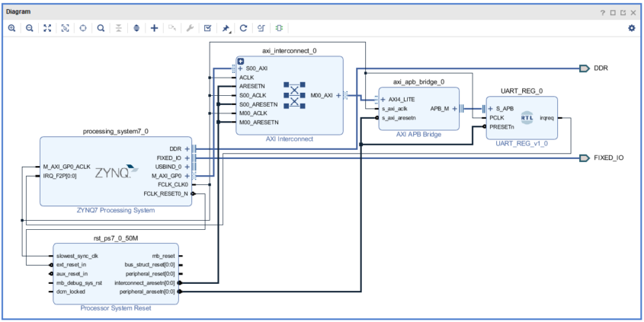Screen dimensions: 644x322
Task: Click the wrench customization icon
Action: click(190, 28)
